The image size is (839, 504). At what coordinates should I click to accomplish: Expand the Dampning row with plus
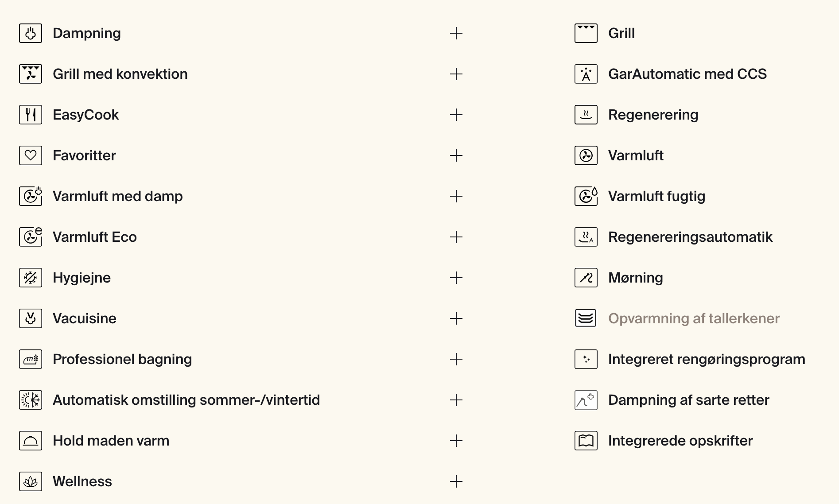pos(456,33)
